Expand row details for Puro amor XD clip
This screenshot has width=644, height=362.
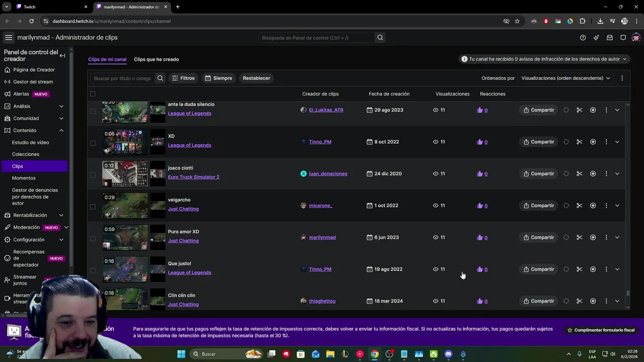tap(617, 237)
